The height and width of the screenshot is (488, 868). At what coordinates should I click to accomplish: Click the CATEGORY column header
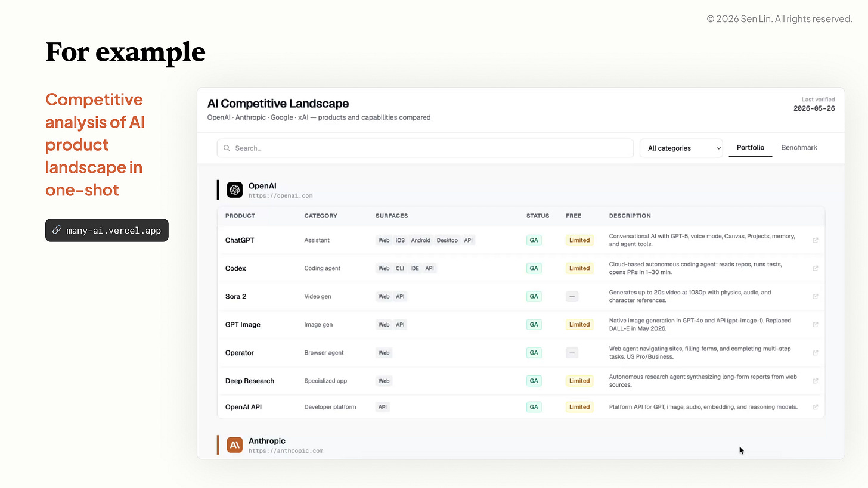pyautogui.click(x=321, y=216)
